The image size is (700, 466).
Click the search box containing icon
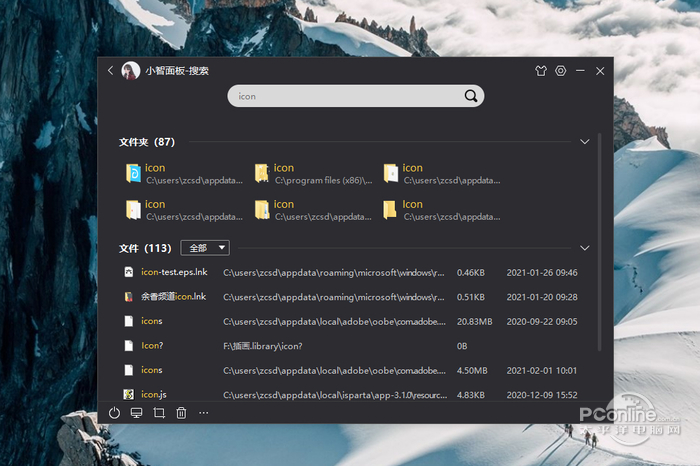pyautogui.click(x=355, y=96)
